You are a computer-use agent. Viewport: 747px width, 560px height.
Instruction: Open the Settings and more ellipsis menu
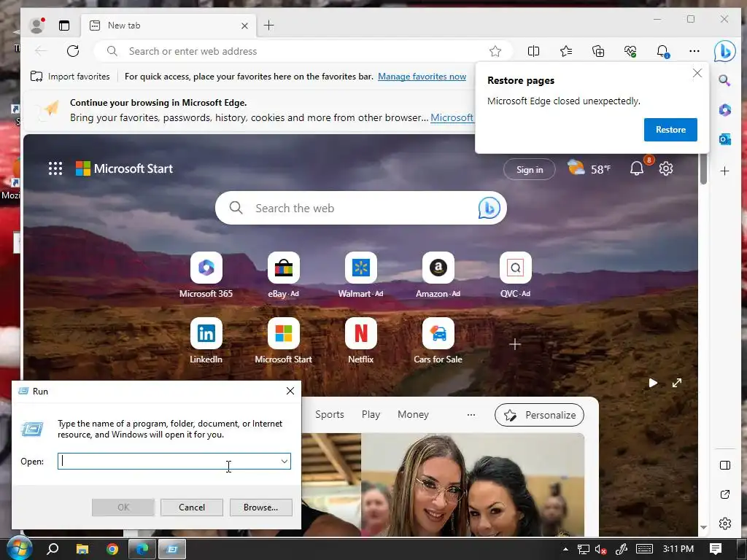pos(694,51)
